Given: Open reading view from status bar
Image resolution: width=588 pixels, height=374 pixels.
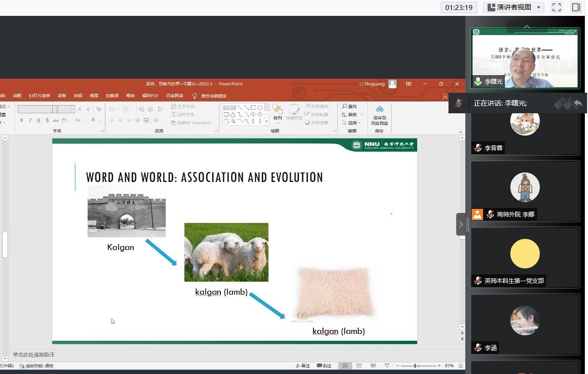Looking at the screenshot, I should click(x=373, y=366).
